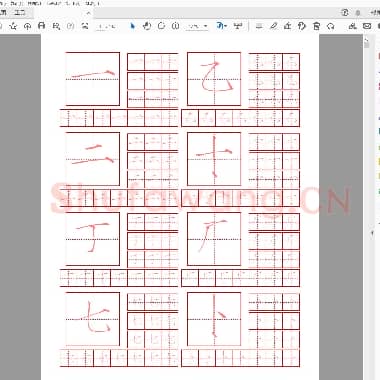
Task: Click the sign stamp icon
Action: (287, 26)
